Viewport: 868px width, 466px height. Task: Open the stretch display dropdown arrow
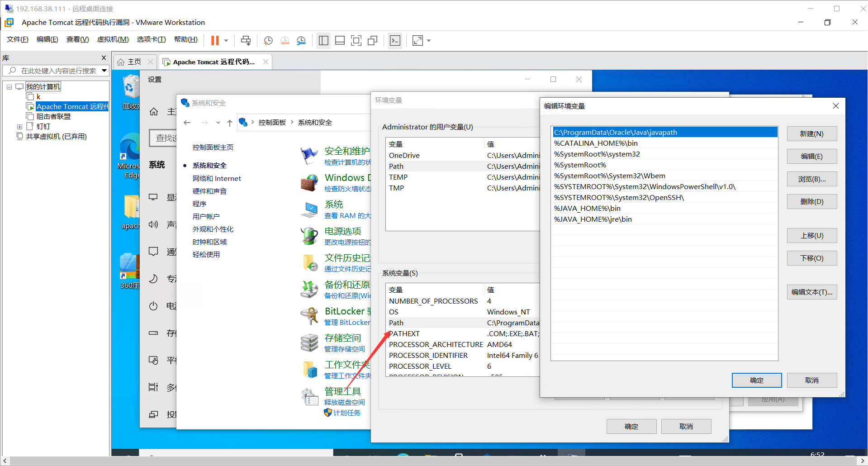[x=429, y=41]
